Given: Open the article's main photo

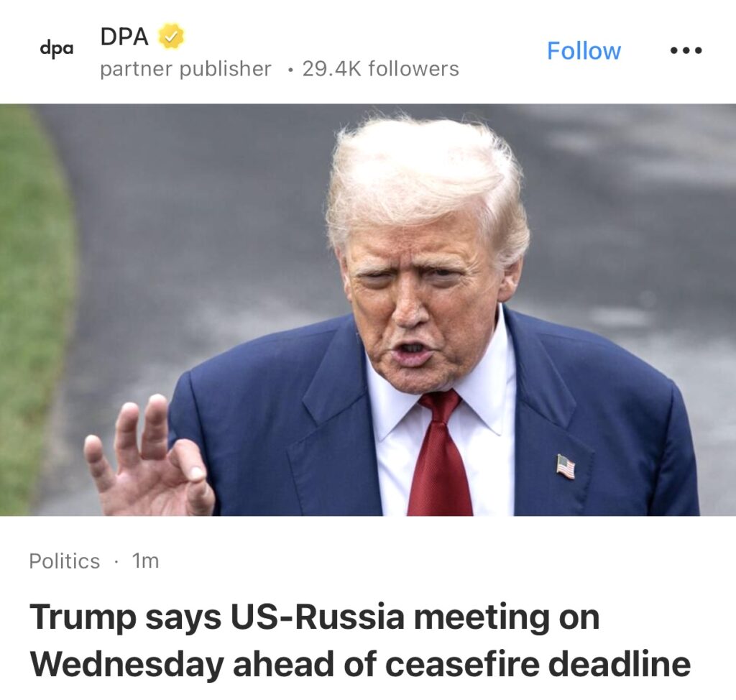Looking at the screenshot, I should point(368,310).
